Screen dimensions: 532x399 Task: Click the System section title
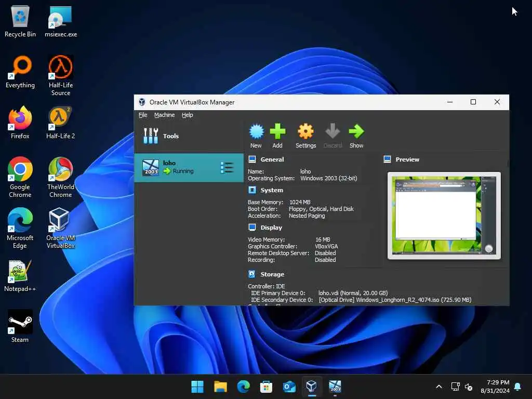click(x=272, y=190)
